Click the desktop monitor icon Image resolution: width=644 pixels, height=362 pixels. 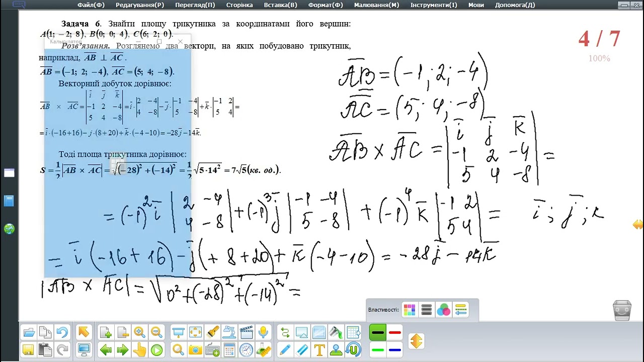tap(84, 349)
